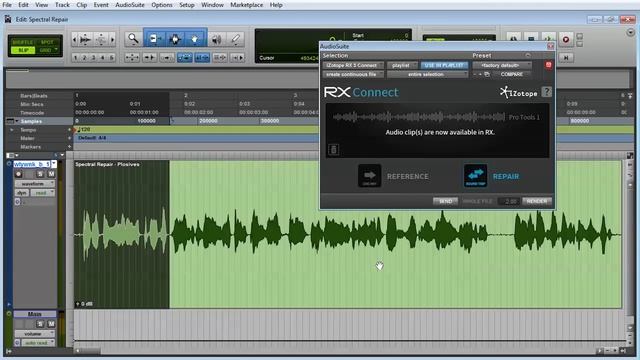This screenshot has height=360, width=640.
Task: Select the Pencil tool
Action: (235, 39)
